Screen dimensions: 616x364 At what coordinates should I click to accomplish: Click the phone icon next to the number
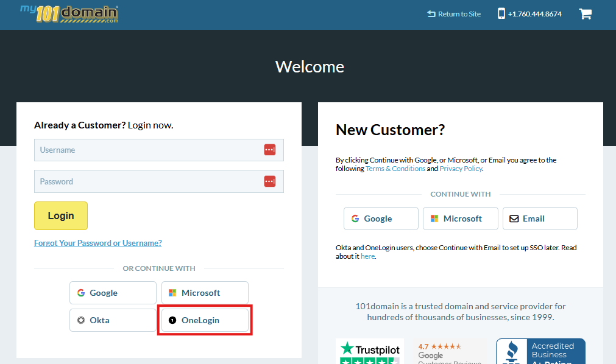pos(500,13)
